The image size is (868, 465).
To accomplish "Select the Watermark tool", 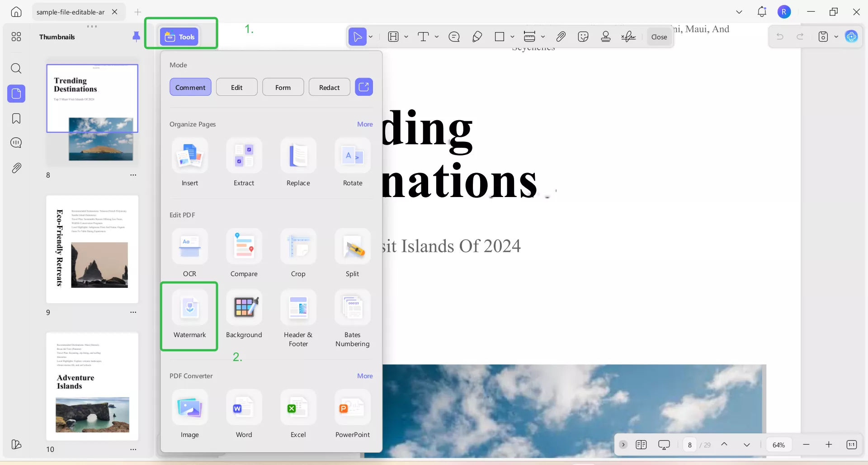I will click(189, 315).
